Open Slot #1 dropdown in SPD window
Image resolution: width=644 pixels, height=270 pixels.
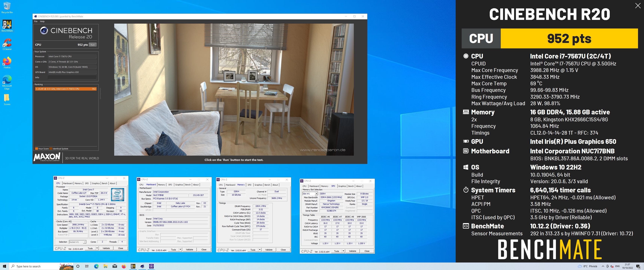click(310, 194)
